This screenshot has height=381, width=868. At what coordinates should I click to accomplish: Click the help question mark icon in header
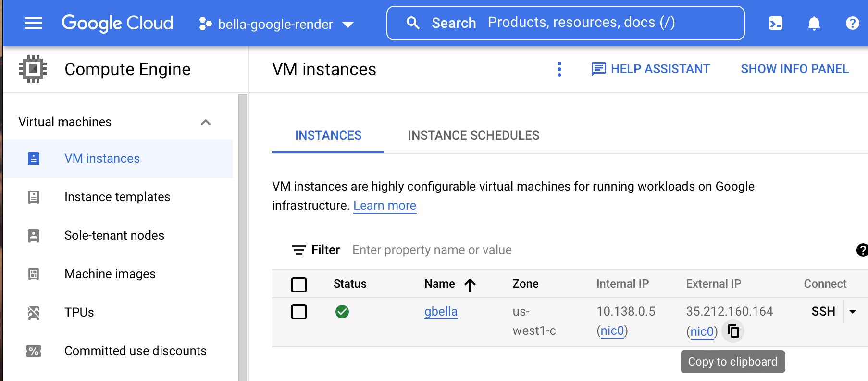pos(852,23)
